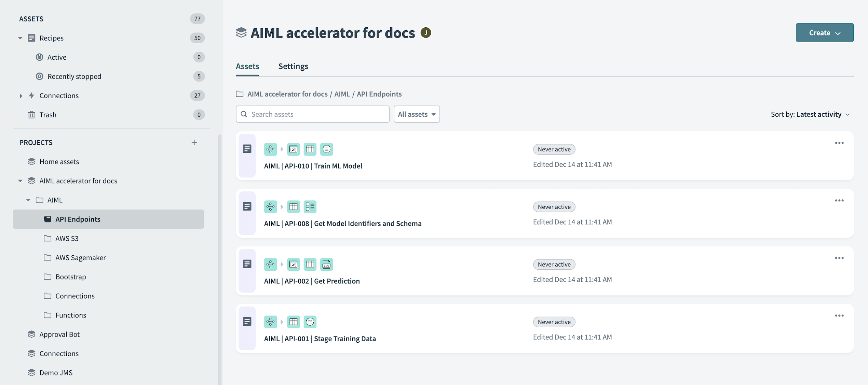Open the three-dot menu for Get Prediction recipe
The height and width of the screenshot is (385, 868).
[x=839, y=258]
